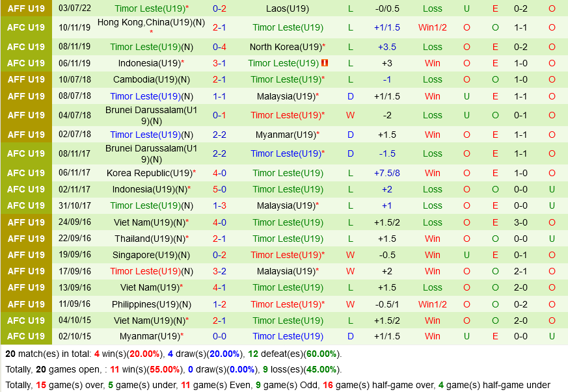568x392 pixels.
Task: Click score 2-1 on the 10/11/19 match
Action: click(x=219, y=27)
